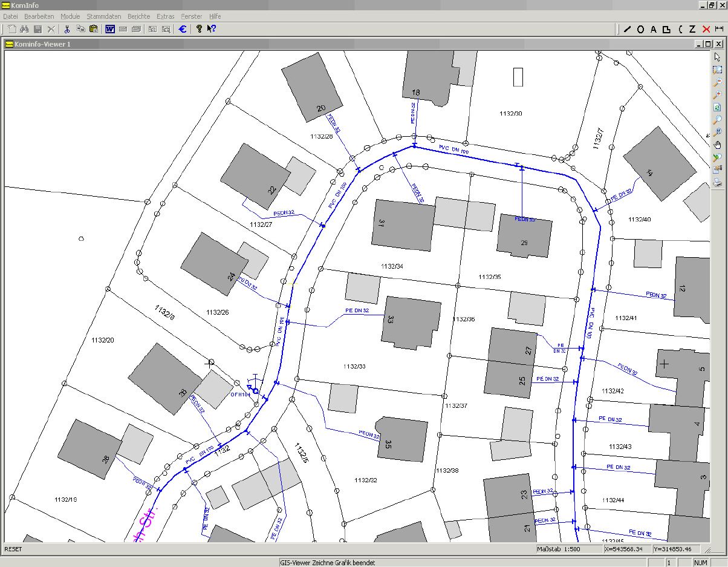The width and height of the screenshot is (728, 567).
Task: Open the Berichte menu
Action: click(138, 16)
